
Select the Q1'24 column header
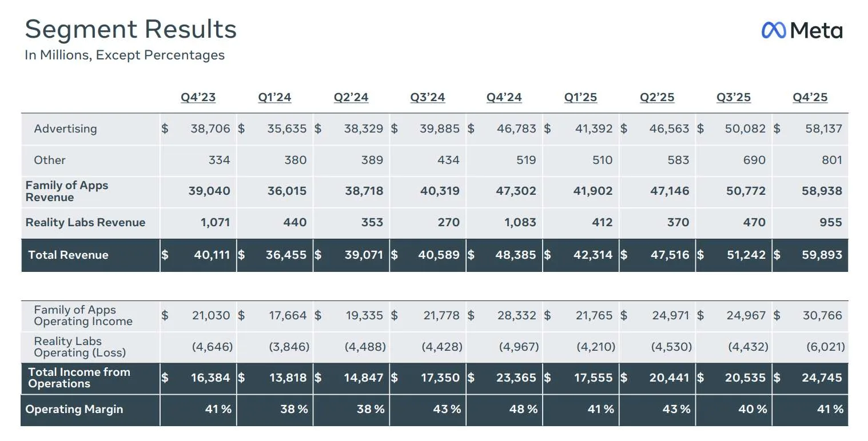(274, 97)
